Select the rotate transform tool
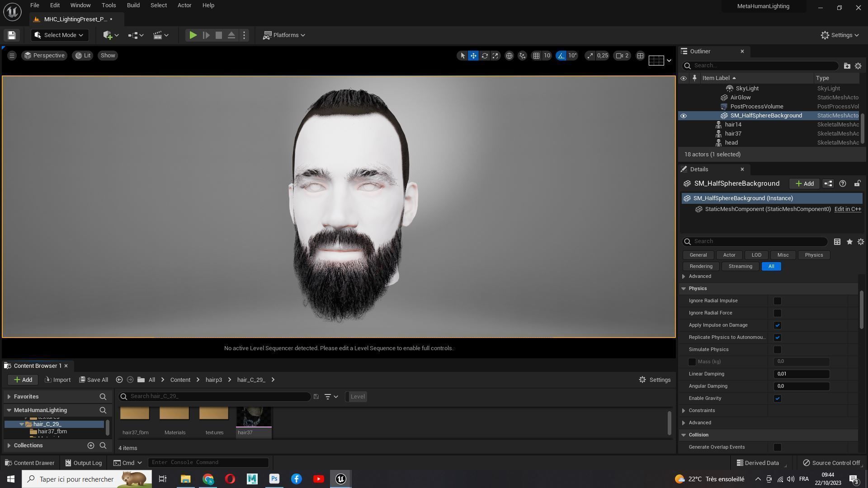The width and height of the screenshot is (868, 488). tap(485, 56)
